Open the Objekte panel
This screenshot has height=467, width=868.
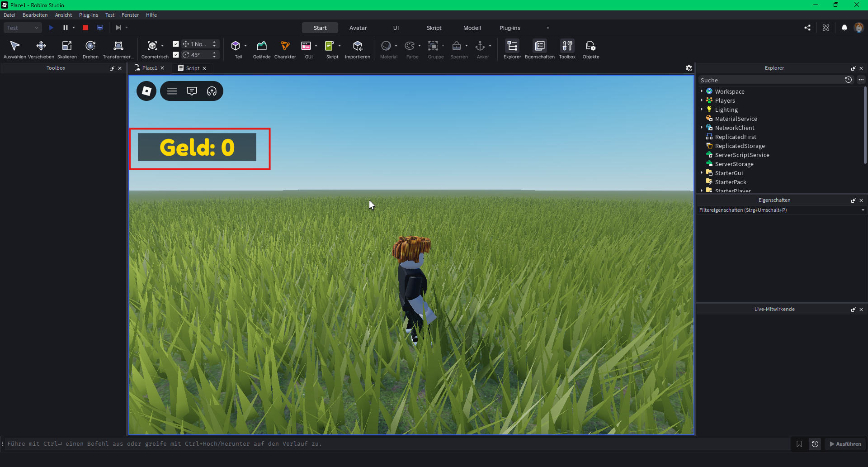tap(591, 49)
